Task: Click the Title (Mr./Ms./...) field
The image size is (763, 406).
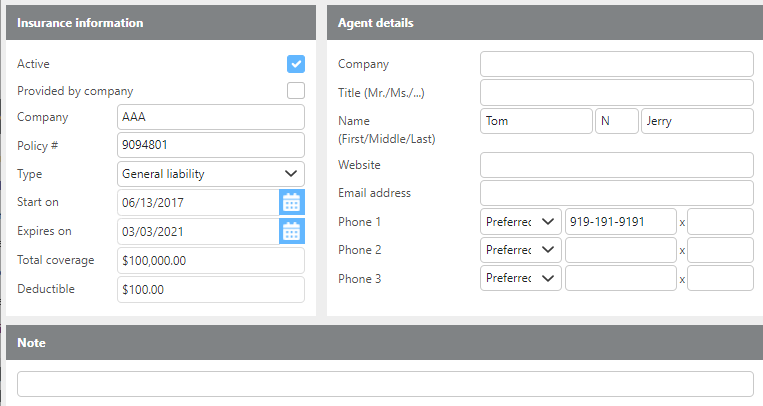Action: (x=616, y=93)
